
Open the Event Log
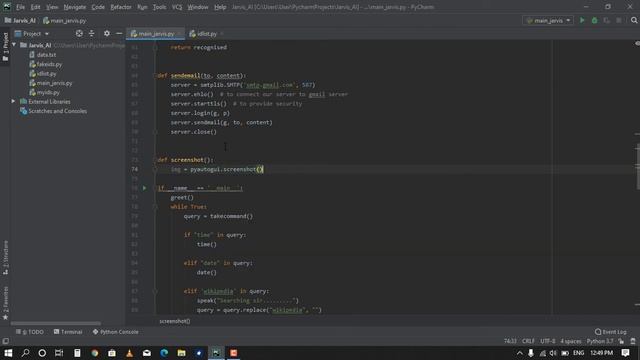pos(611,332)
